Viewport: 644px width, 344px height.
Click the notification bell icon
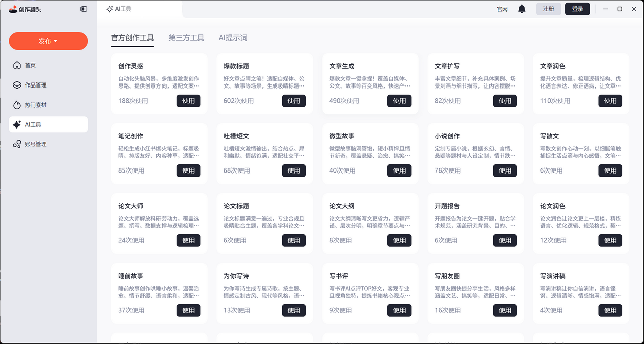522,9
